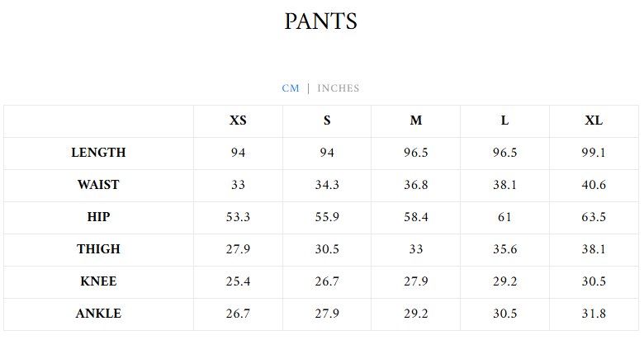Click the ANKLE row label
Viewport: 644px width, 340px height.
coord(98,314)
